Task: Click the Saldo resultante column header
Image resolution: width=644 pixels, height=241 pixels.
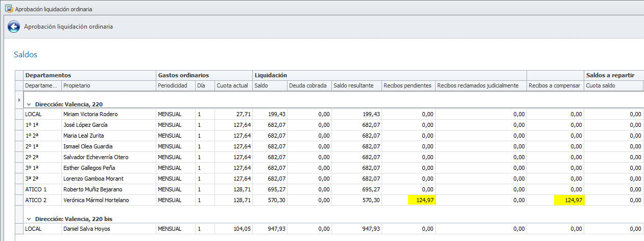Action: point(356,85)
